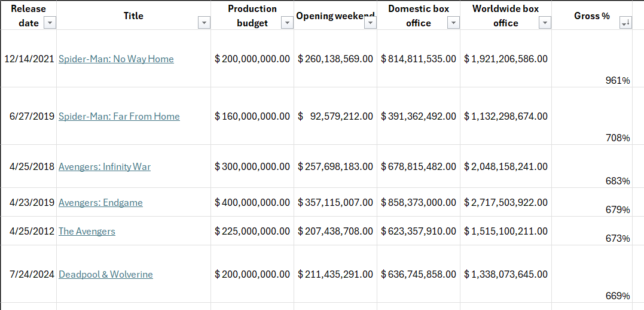This screenshot has width=644, height=310.
Task: Select the $260,138,569.00 opening weekend cell
Action: click(x=335, y=59)
